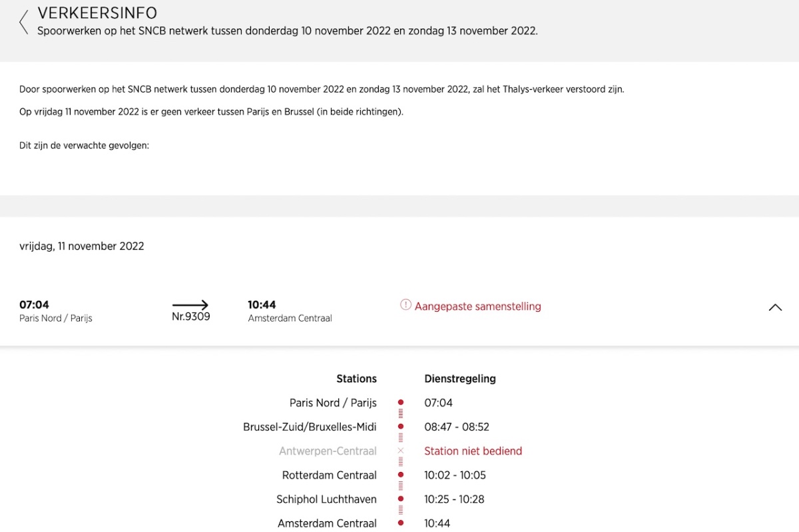Click train number Nr.9309
This screenshot has height=532, width=799.
coord(190,317)
